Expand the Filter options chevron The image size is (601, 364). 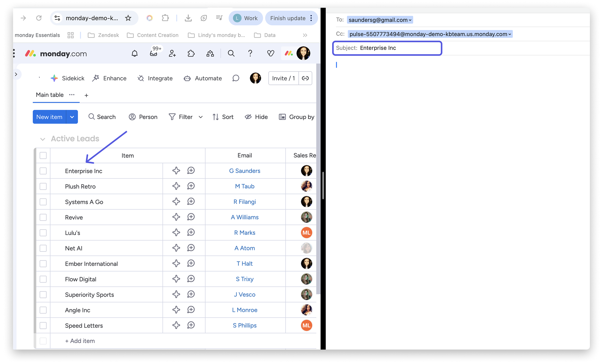click(x=200, y=117)
